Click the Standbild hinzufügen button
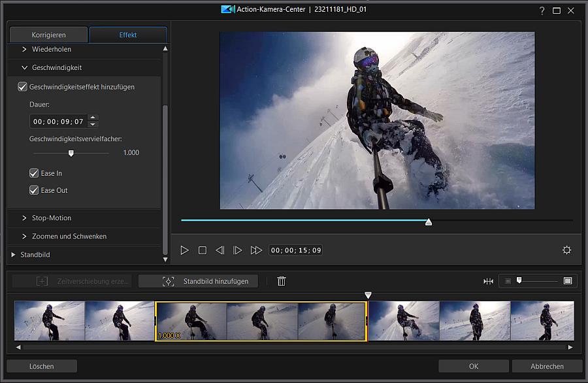Viewport: 588px width, 383px height. click(x=199, y=281)
